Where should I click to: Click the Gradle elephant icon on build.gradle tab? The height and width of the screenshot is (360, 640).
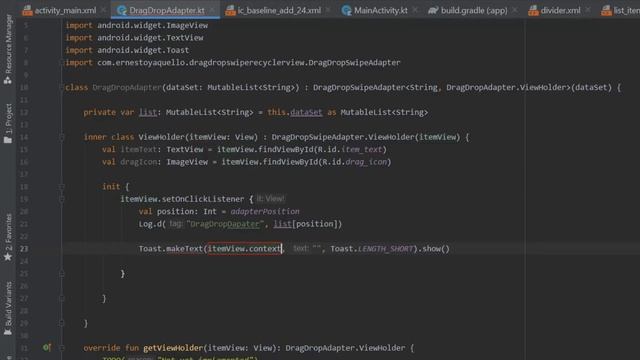click(x=433, y=10)
